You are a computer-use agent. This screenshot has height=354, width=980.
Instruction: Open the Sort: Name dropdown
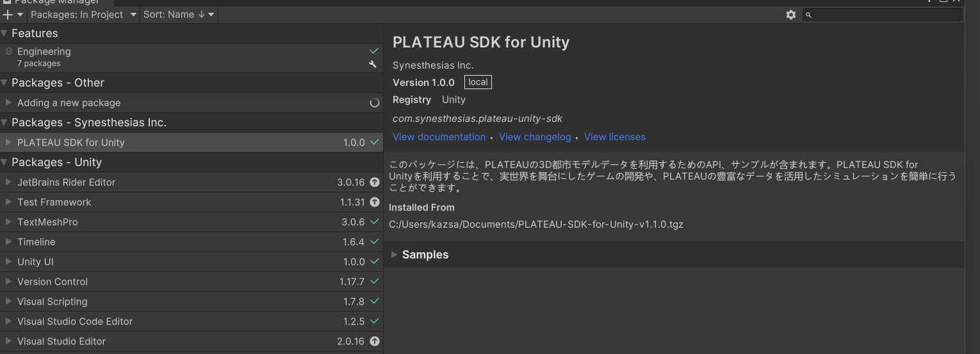click(x=178, y=14)
